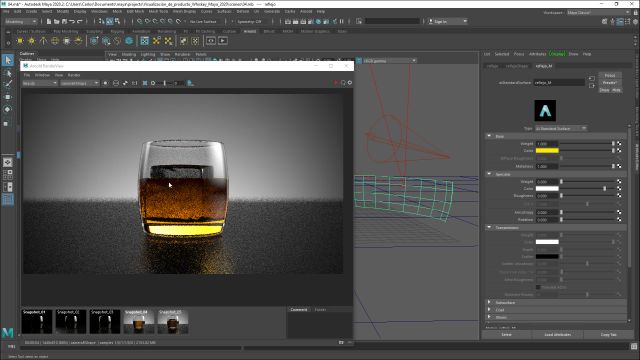The height and width of the screenshot is (360, 640).
Task: Open the Windows menu in main menu bar
Action: pos(99,11)
